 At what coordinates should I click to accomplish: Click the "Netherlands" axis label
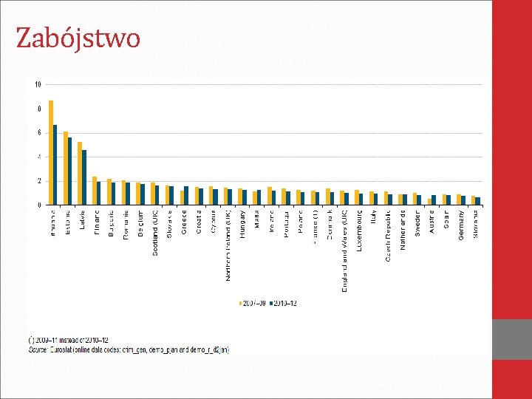403,231
